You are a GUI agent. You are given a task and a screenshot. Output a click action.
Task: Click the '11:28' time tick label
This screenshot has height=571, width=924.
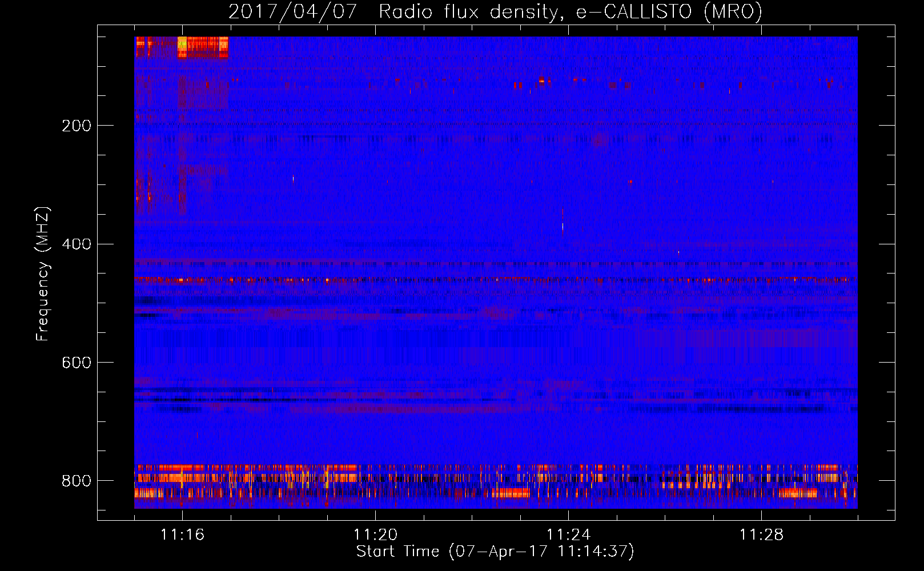tap(761, 535)
